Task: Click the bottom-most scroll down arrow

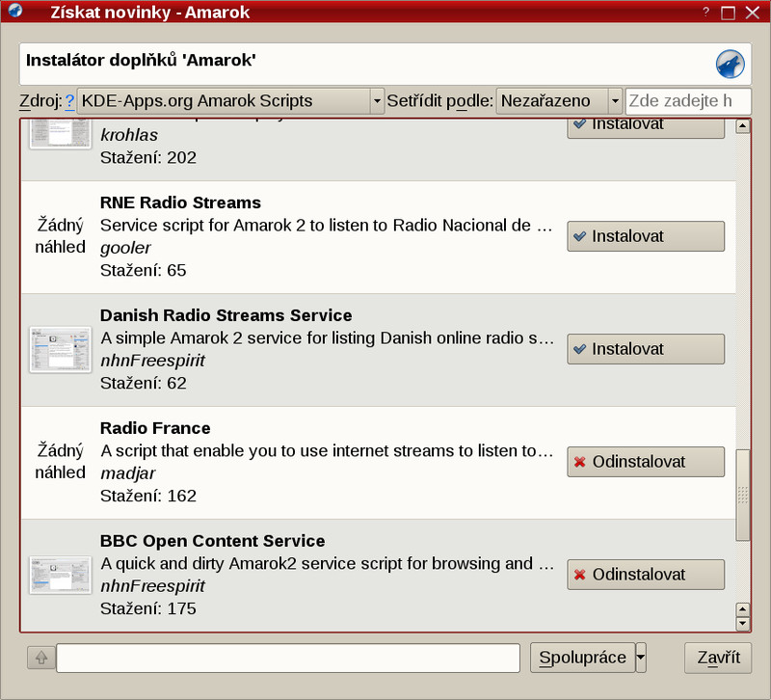Action: (x=742, y=624)
